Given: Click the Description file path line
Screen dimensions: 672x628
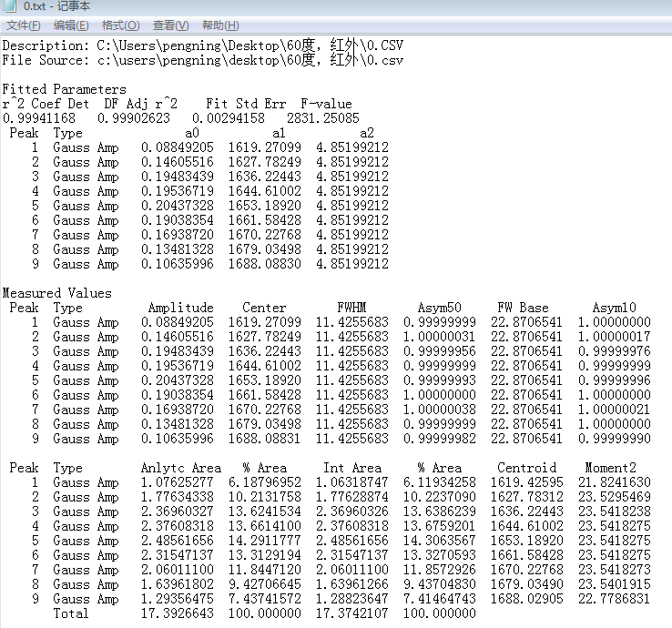Looking at the screenshot, I should point(203,46).
